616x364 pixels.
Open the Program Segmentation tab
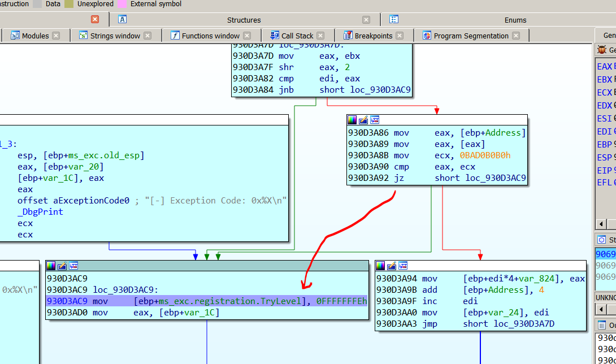tap(471, 36)
